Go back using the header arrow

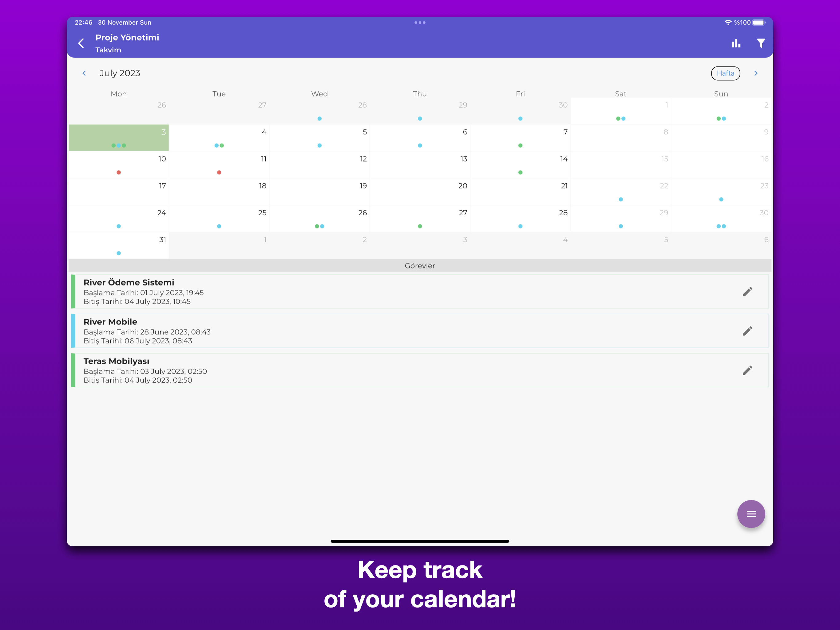click(81, 43)
